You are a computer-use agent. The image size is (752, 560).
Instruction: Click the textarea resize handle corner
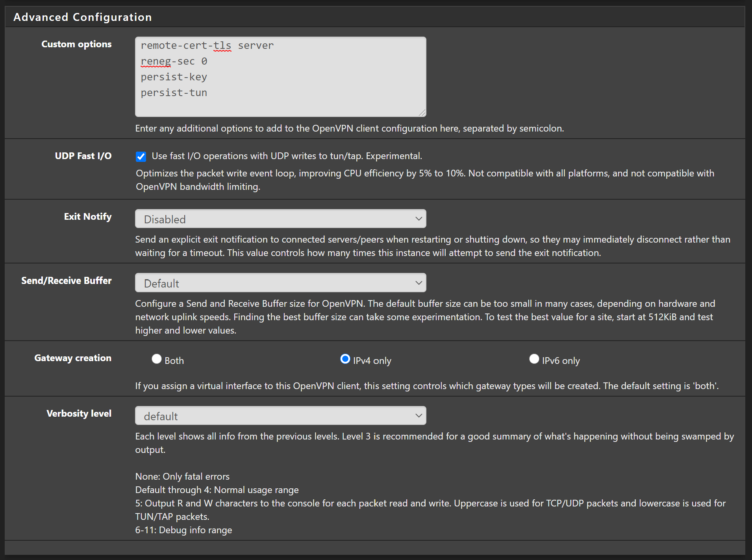422,113
